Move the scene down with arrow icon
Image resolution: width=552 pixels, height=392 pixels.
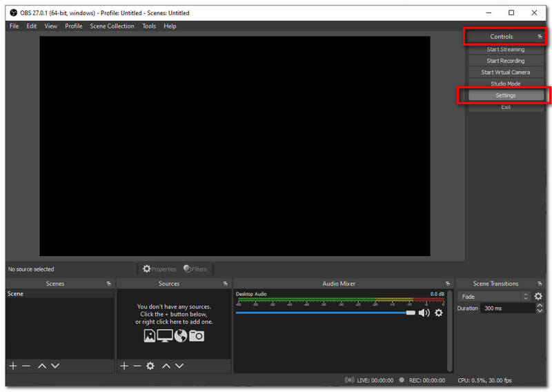55,366
